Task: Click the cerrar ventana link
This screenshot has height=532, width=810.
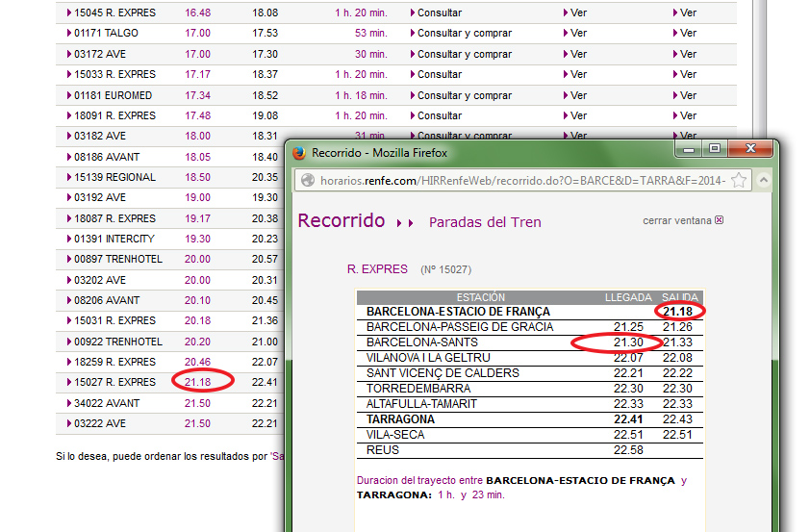Action: pos(677,220)
